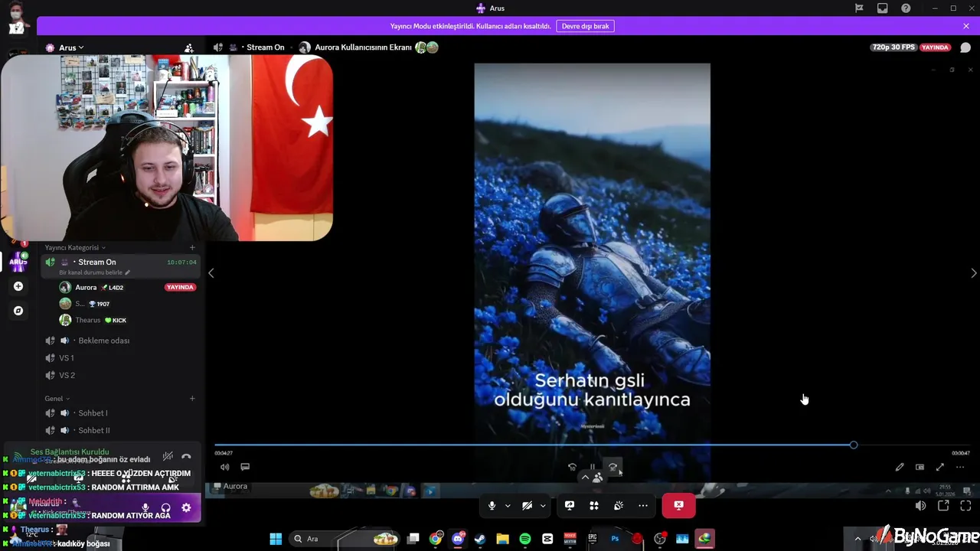Open the Arus server name dropdown

(x=71, y=47)
